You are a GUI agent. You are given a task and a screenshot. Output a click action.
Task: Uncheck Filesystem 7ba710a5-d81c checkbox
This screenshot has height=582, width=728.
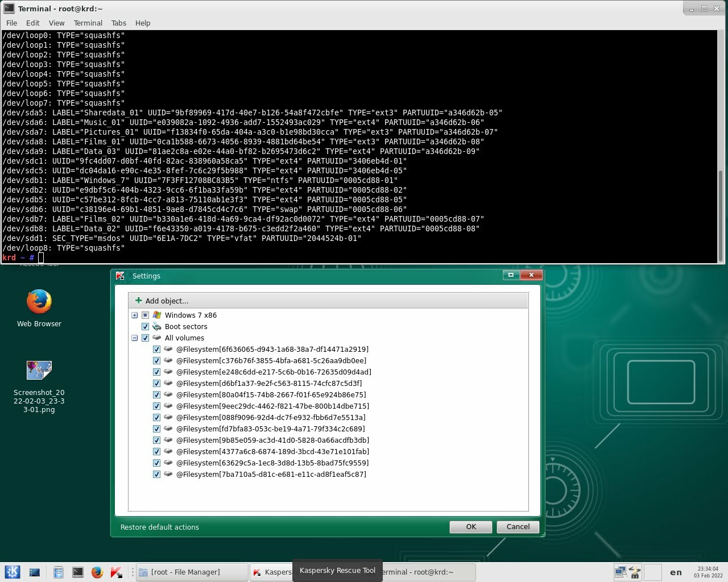[156, 474]
